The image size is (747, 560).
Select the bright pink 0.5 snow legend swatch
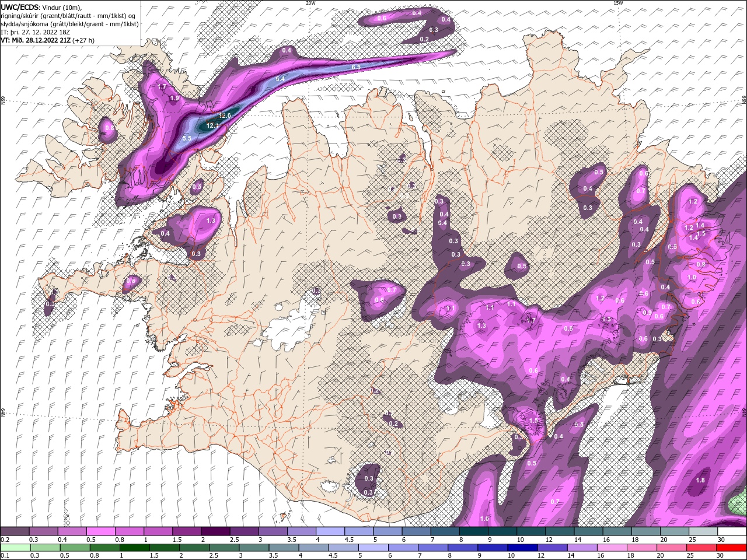pos(101,531)
